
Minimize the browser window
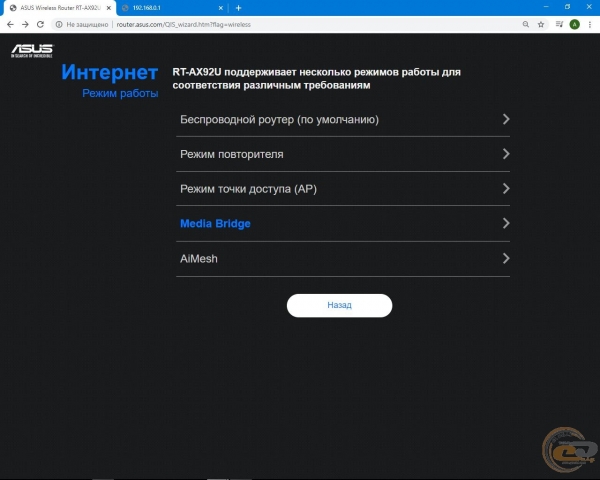click(546, 7)
